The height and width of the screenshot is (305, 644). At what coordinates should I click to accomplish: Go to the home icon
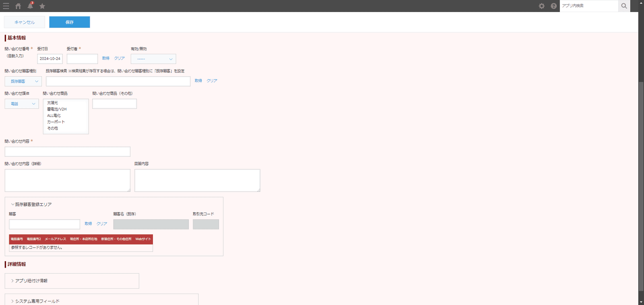click(18, 6)
